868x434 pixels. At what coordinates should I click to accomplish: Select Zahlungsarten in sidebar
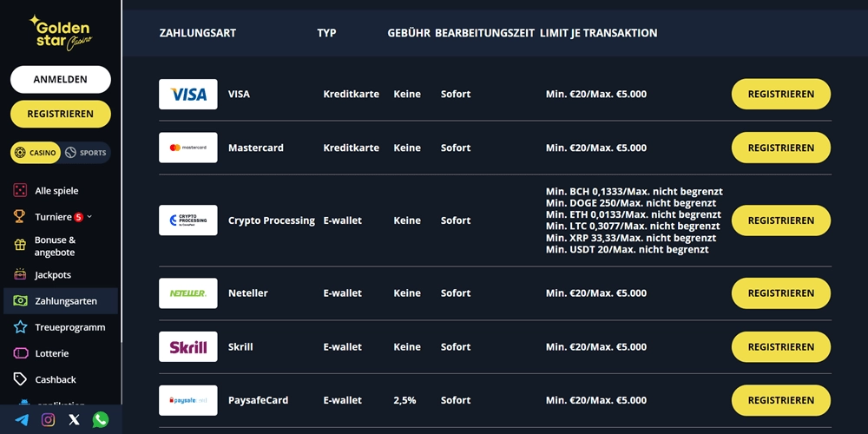(65, 301)
